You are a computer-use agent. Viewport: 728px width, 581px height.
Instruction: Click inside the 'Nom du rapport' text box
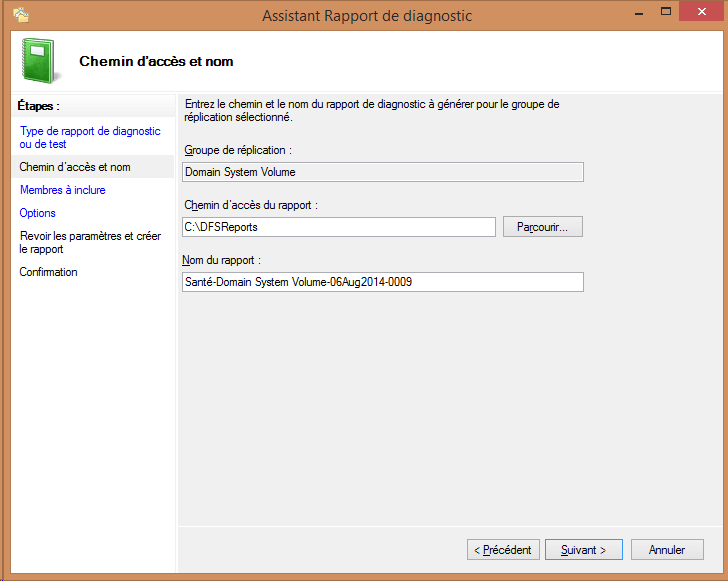pos(382,282)
